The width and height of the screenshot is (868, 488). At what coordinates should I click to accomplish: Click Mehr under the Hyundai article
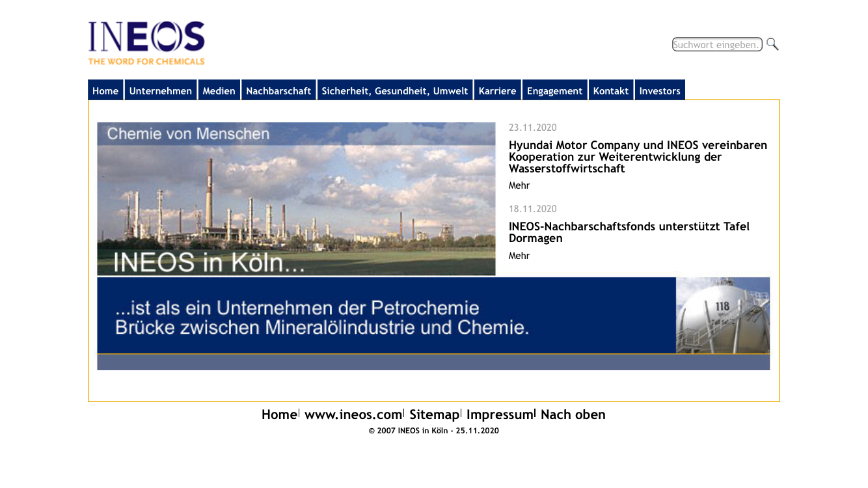[519, 185]
